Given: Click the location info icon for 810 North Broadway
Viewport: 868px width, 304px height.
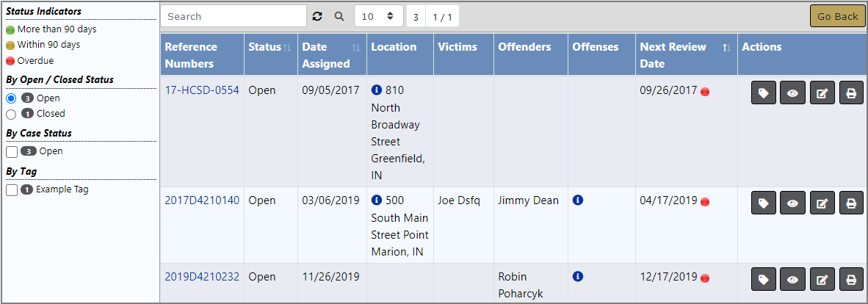Looking at the screenshot, I should point(377,90).
